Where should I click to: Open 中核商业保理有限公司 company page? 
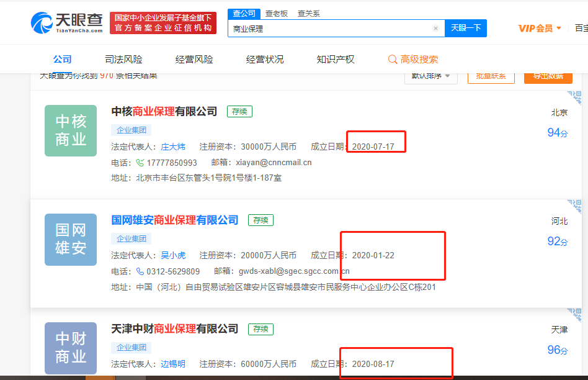(164, 112)
